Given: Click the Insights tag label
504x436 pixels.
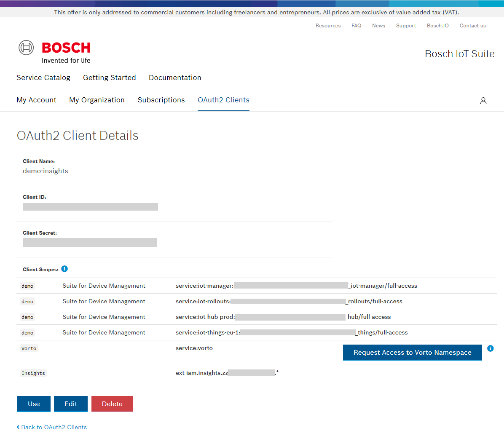Looking at the screenshot, I should 33,373.
